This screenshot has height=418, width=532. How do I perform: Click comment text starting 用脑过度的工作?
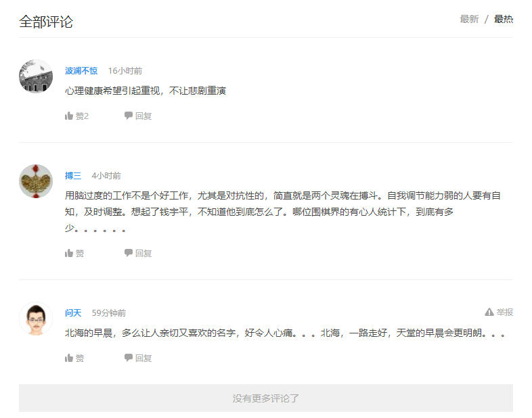click(283, 212)
